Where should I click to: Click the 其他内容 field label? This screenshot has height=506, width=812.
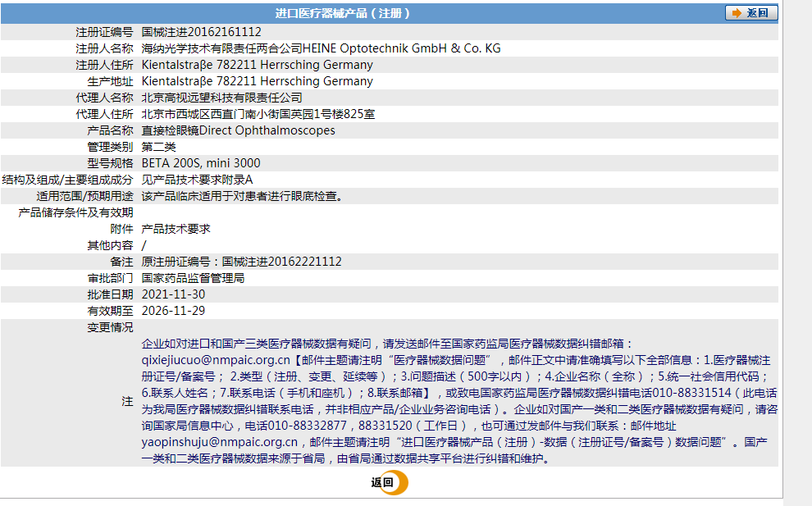110,245
